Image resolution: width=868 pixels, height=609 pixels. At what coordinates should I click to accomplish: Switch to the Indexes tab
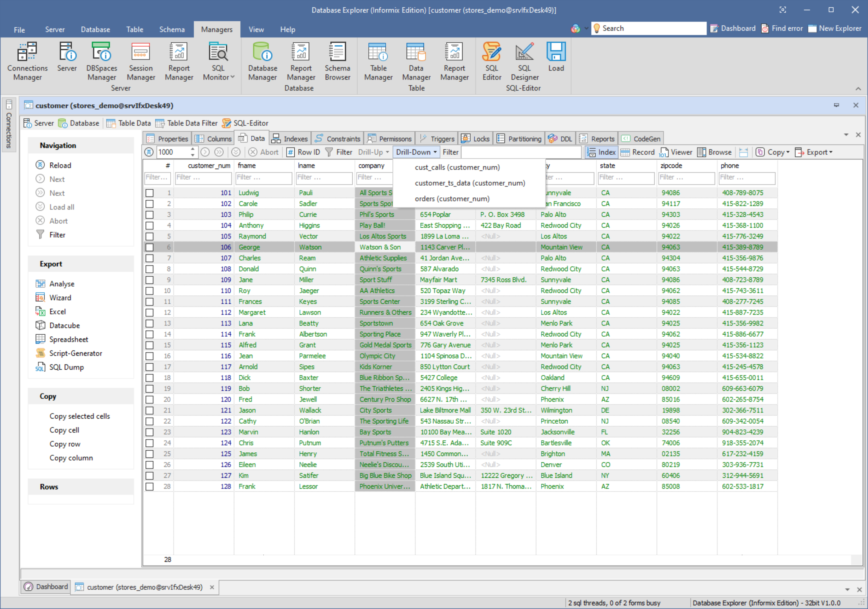tap(289, 139)
